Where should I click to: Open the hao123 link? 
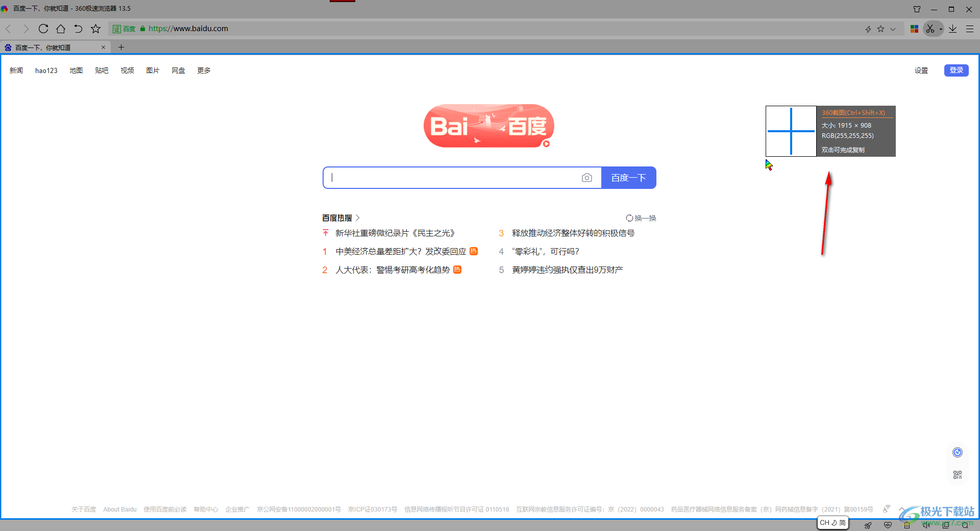point(46,70)
